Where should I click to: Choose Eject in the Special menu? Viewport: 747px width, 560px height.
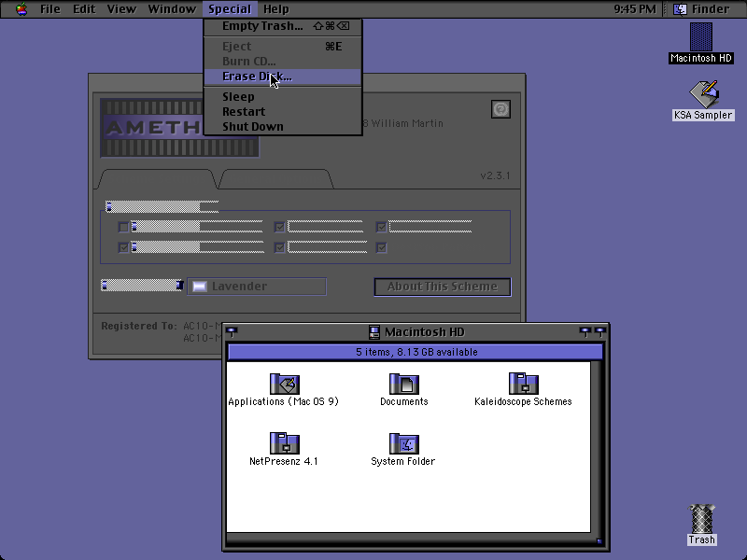(x=283, y=46)
